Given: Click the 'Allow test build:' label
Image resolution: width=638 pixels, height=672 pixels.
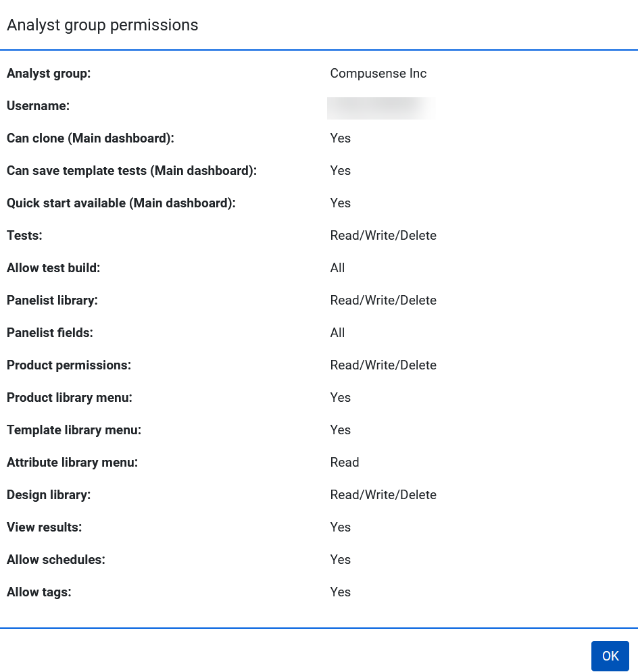Looking at the screenshot, I should [x=53, y=268].
